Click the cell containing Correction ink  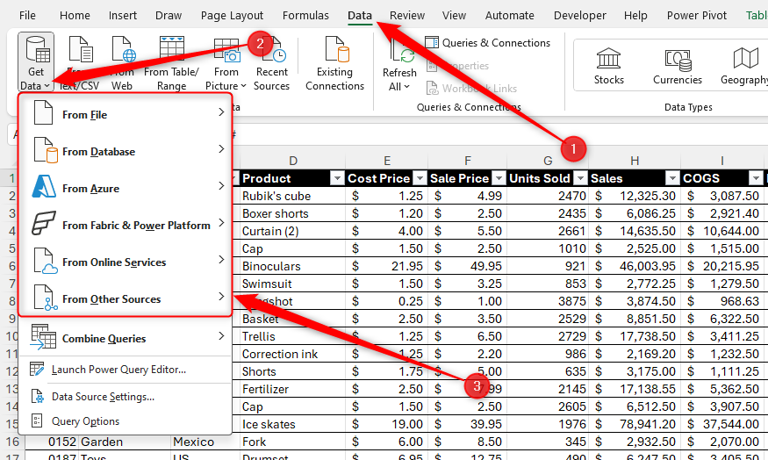292,354
